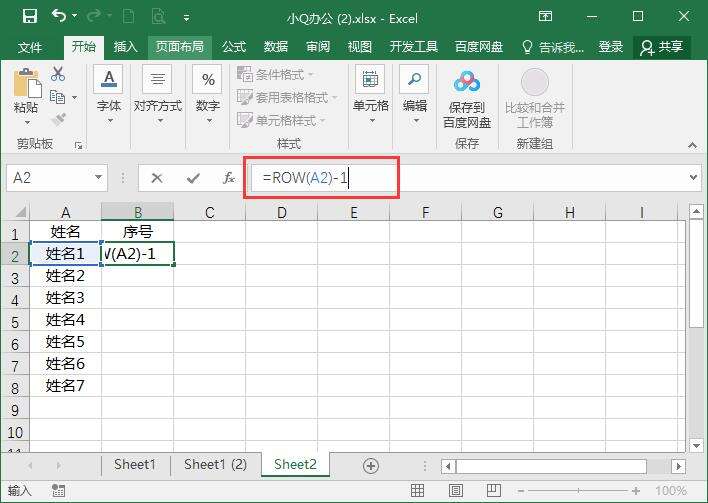Click the 粘贴 paste clipboard icon
This screenshot has height=503, width=708.
tap(27, 84)
